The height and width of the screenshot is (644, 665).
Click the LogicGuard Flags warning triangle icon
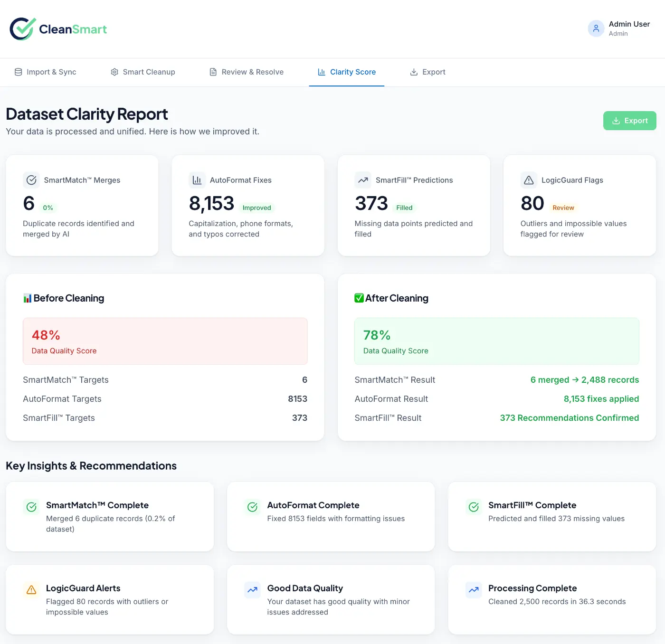coord(529,180)
